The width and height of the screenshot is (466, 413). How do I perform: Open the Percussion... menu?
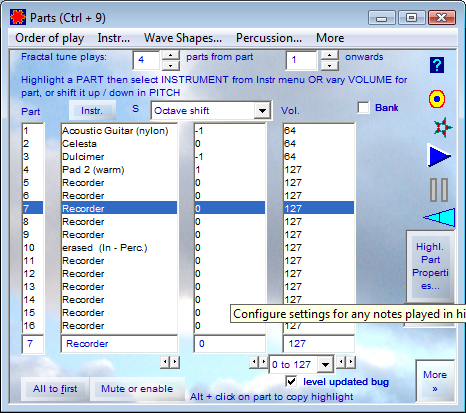tap(269, 38)
